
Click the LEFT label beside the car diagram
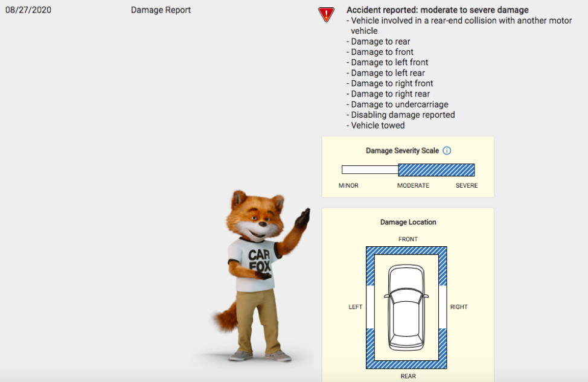(x=356, y=307)
